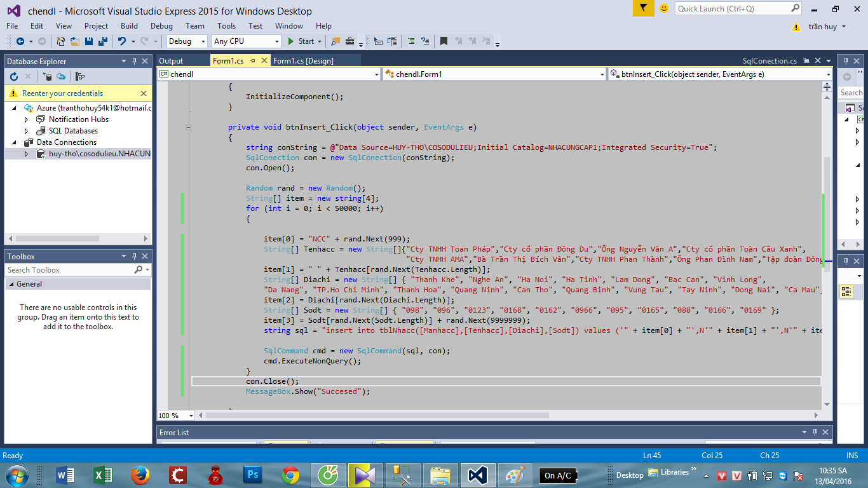Open the Debug menu

[x=161, y=26]
